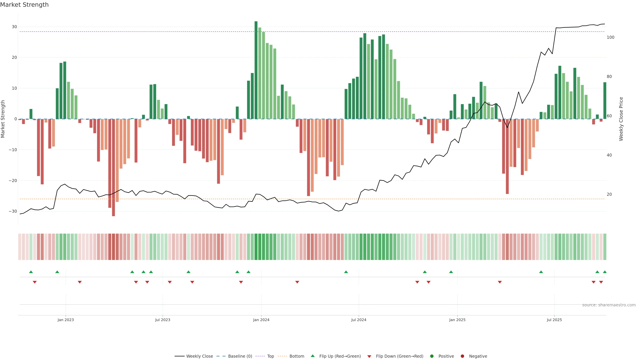Click the first green flip-up triangle marker
This screenshot has height=362, width=644.
click(x=31, y=272)
